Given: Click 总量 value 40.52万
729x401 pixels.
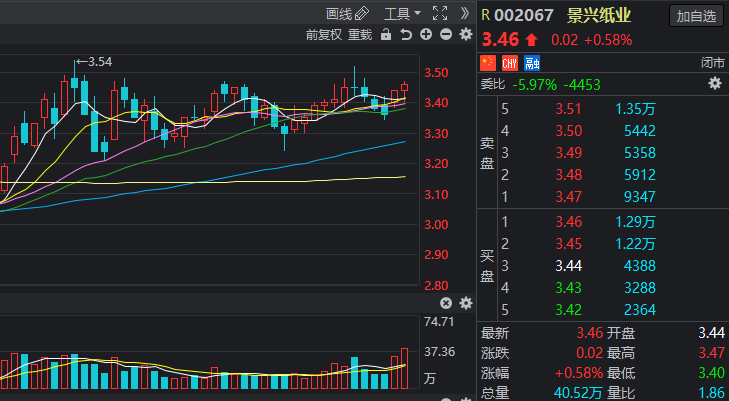Looking at the screenshot, I should tap(578, 393).
